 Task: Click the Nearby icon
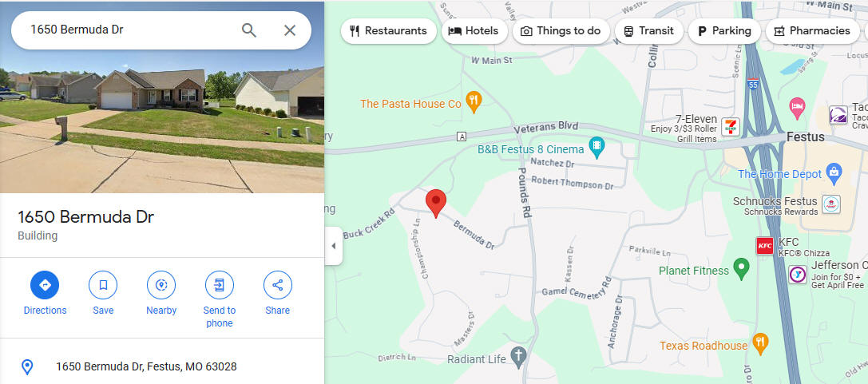coord(161,285)
